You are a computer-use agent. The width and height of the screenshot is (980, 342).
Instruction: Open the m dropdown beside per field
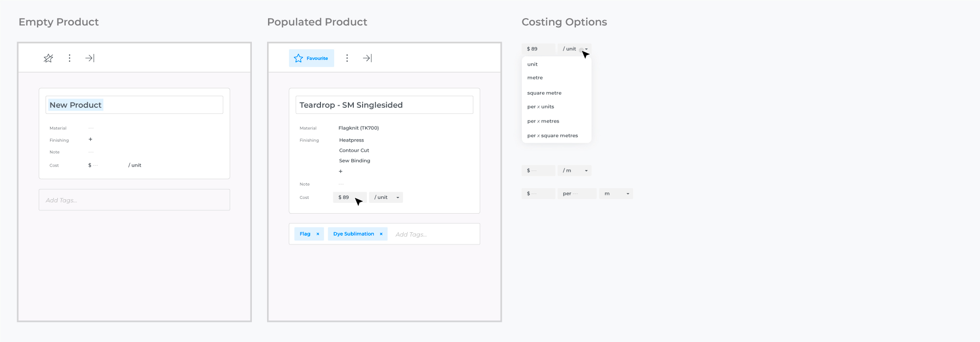click(616, 194)
